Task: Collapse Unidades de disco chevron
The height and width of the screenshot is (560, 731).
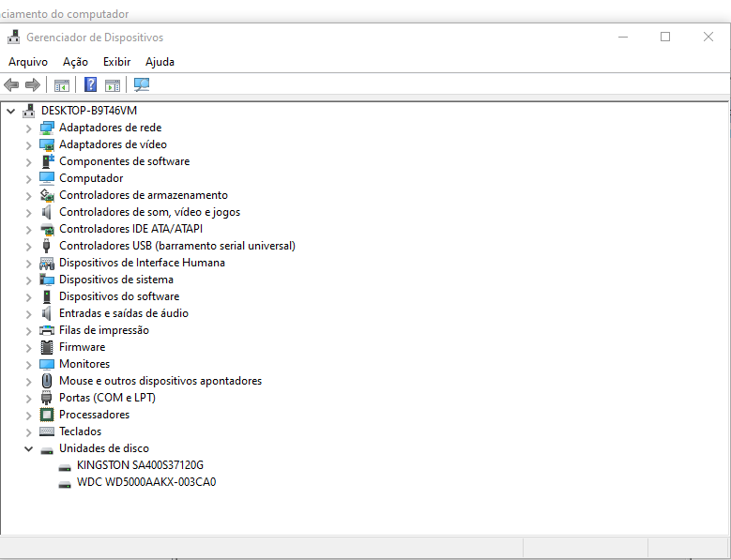Action: [x=28, y=448]
